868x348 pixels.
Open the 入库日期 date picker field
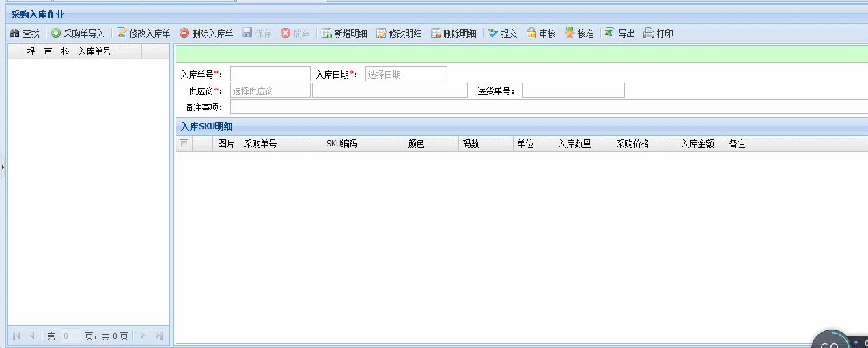tap(406, 75)
